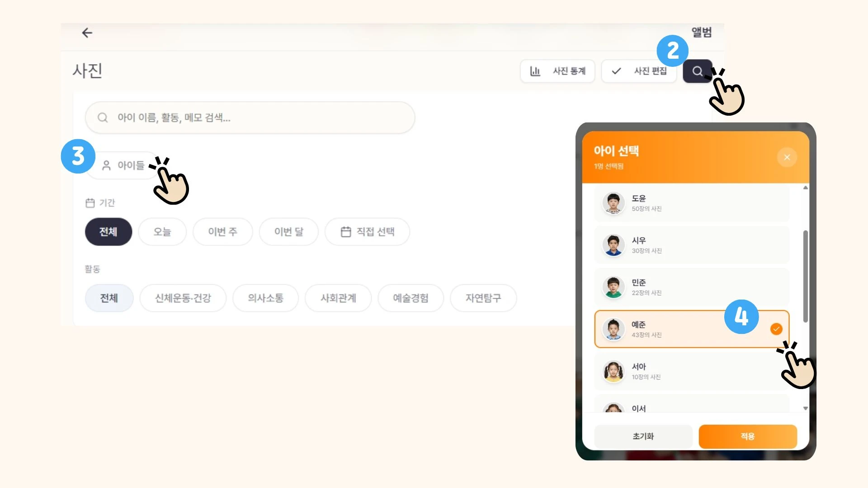Select child 도윤 in the list
Screen dimensions: 868x488
point(692,203)
